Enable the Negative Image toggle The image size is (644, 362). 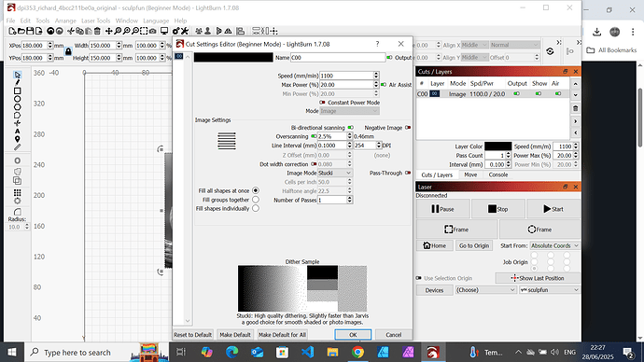tap(408, 128)
